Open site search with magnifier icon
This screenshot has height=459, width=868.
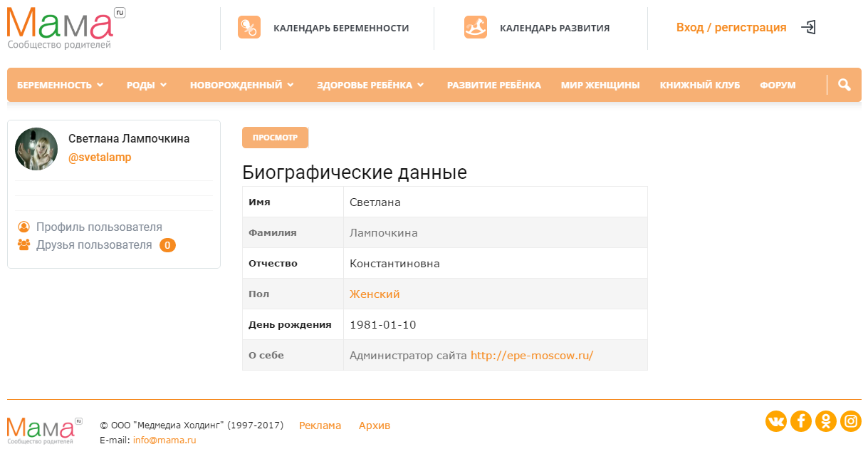[845, 85]
